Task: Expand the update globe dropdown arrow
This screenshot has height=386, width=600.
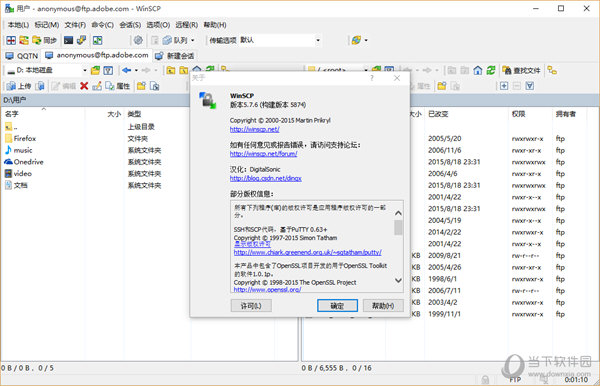Action: [366, 40]
